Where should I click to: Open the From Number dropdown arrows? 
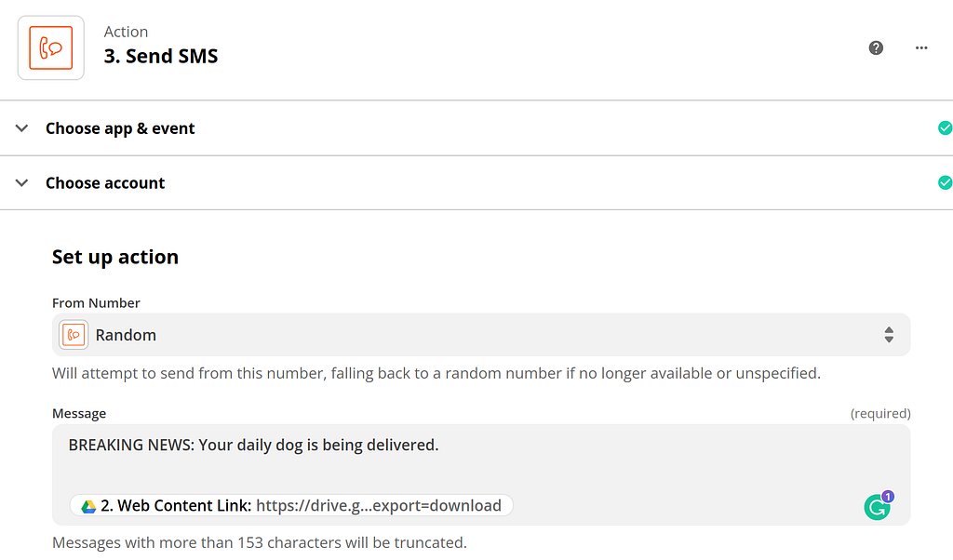889,335
